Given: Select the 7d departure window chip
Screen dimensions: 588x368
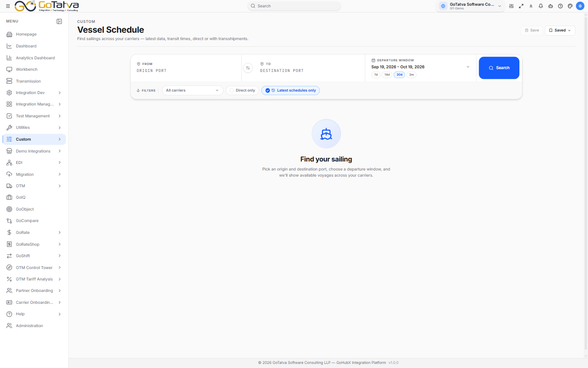Looking at the screenshot, I should tap(376, 75).
